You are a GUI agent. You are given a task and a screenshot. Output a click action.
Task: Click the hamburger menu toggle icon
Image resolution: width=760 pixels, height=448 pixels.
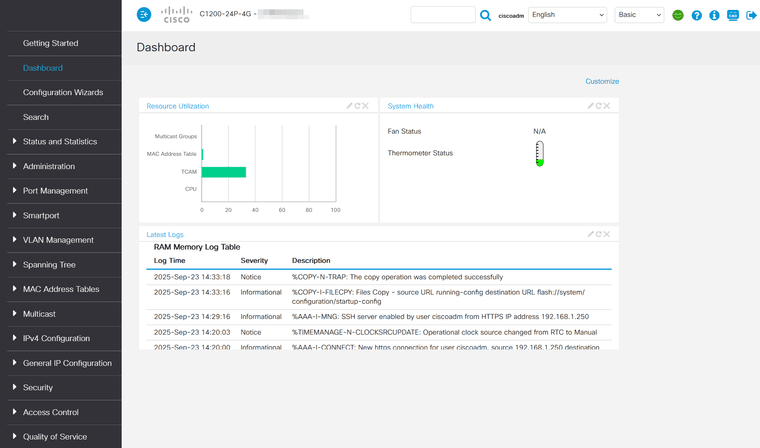click(144, 15)
